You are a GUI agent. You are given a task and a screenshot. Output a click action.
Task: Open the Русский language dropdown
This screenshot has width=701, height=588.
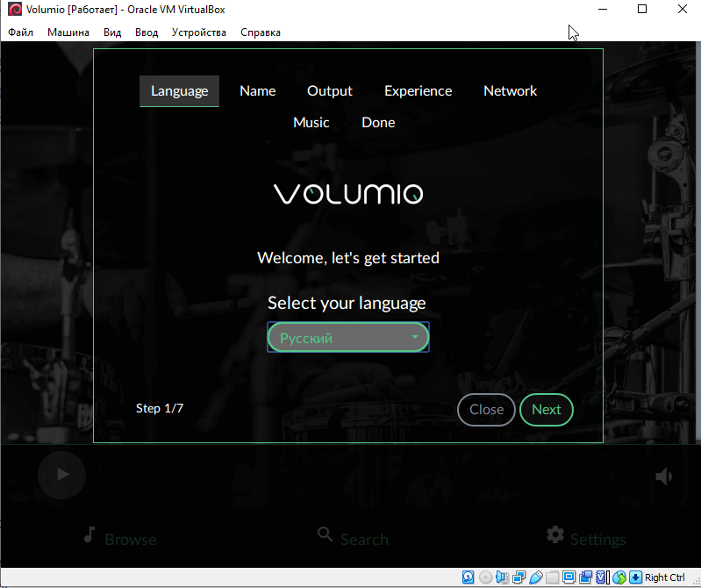347,337
